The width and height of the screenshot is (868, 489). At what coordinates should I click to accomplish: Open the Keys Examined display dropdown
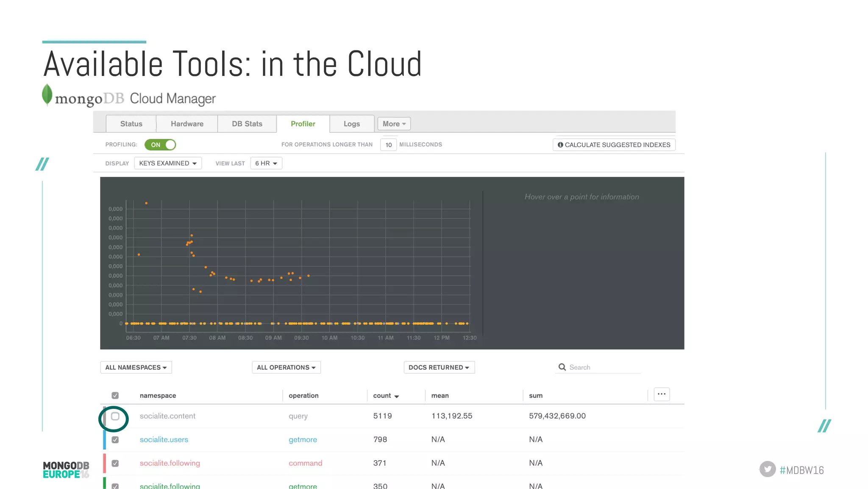[168, 163]
